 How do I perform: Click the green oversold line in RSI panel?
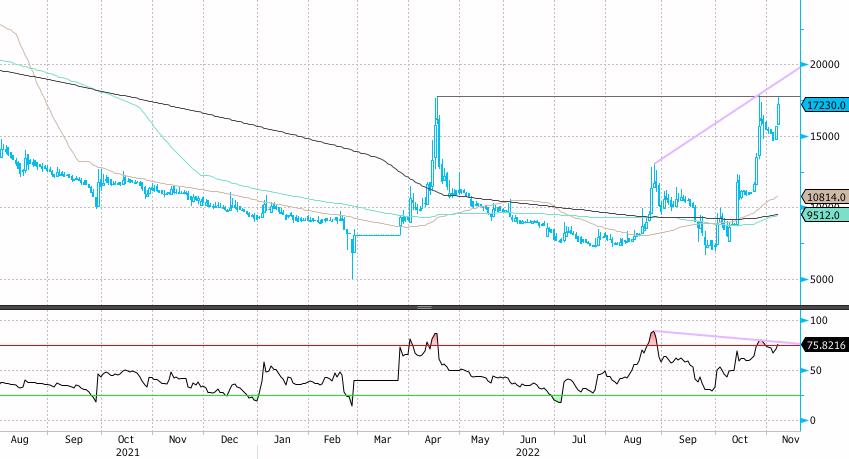[300, 395]
